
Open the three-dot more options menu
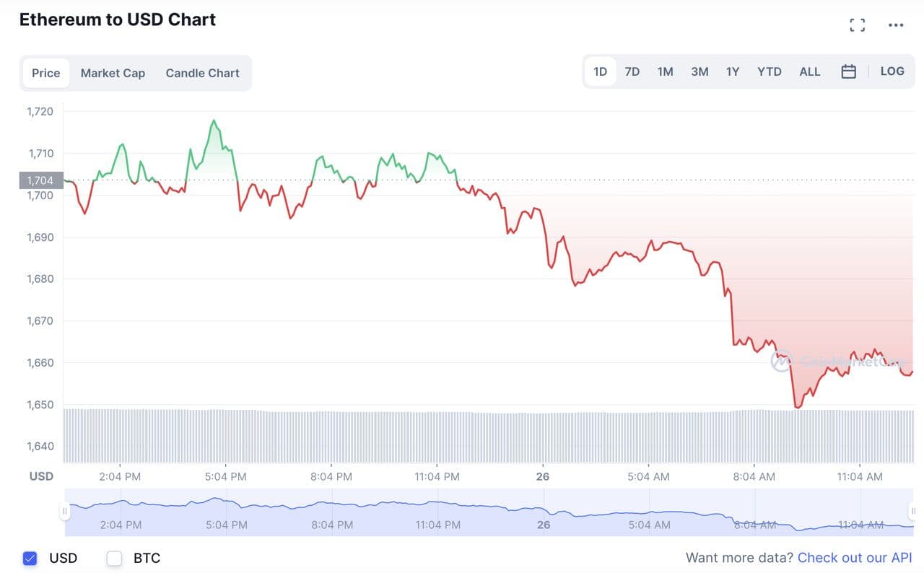click(896, 25)
